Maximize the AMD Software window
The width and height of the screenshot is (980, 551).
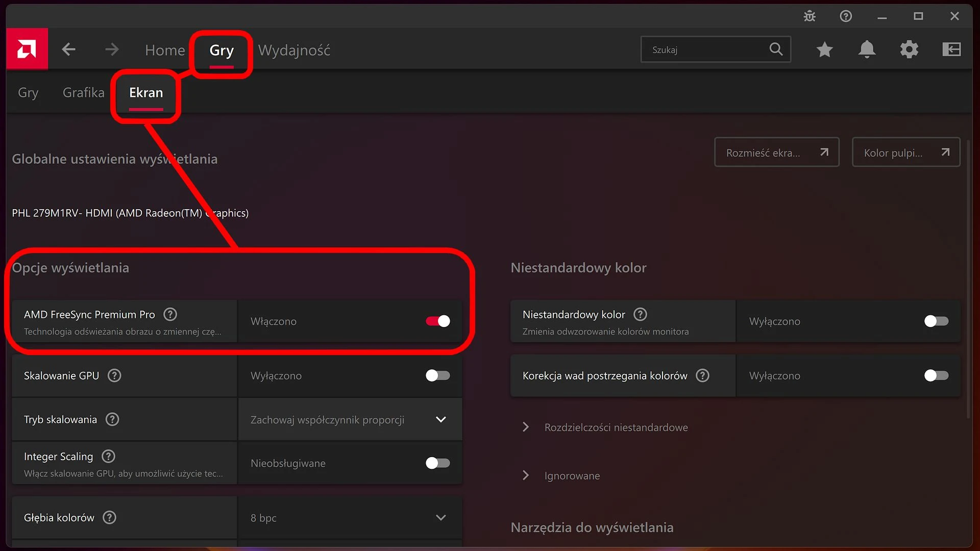[918, 16]
